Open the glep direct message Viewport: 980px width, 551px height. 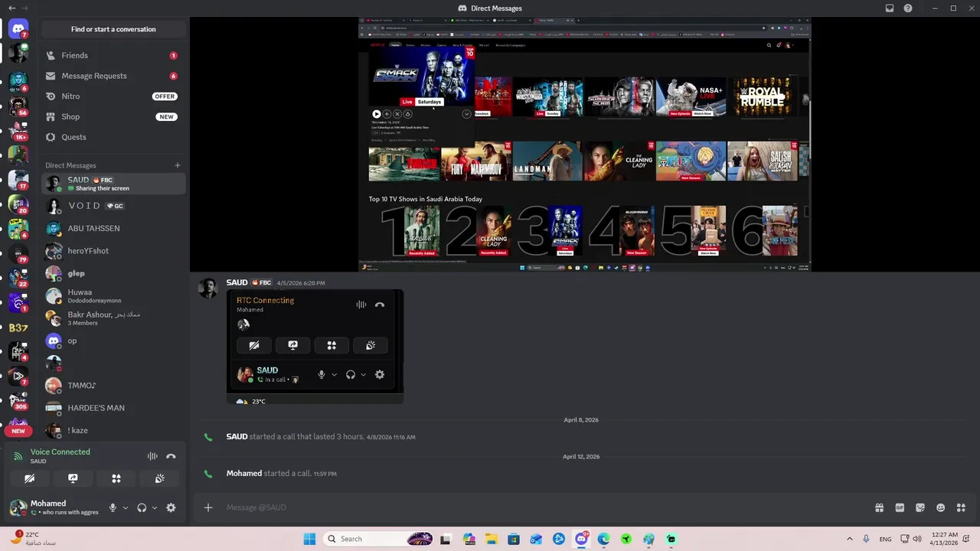(x=113, y=273)
